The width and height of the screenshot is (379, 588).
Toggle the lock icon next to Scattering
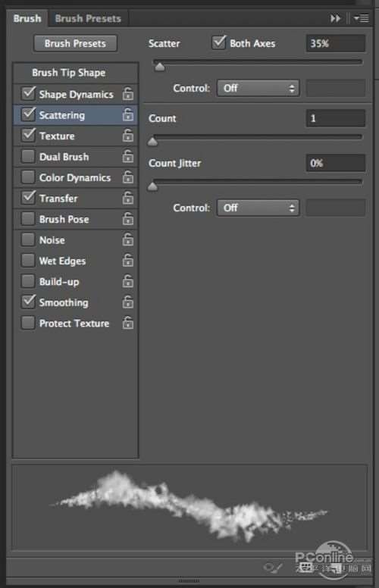[x=128, y=114]
